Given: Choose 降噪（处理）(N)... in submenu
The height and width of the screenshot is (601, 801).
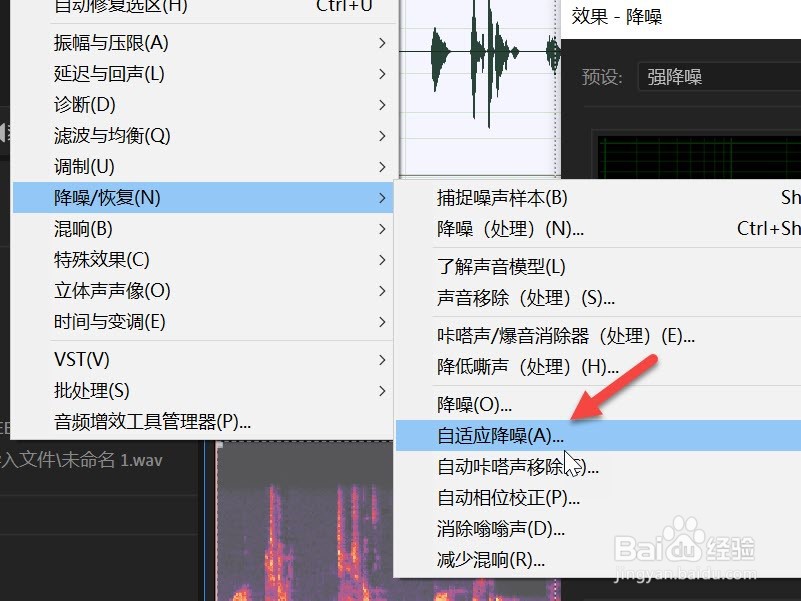Looking at the screenshot, I should click(599, 228).
